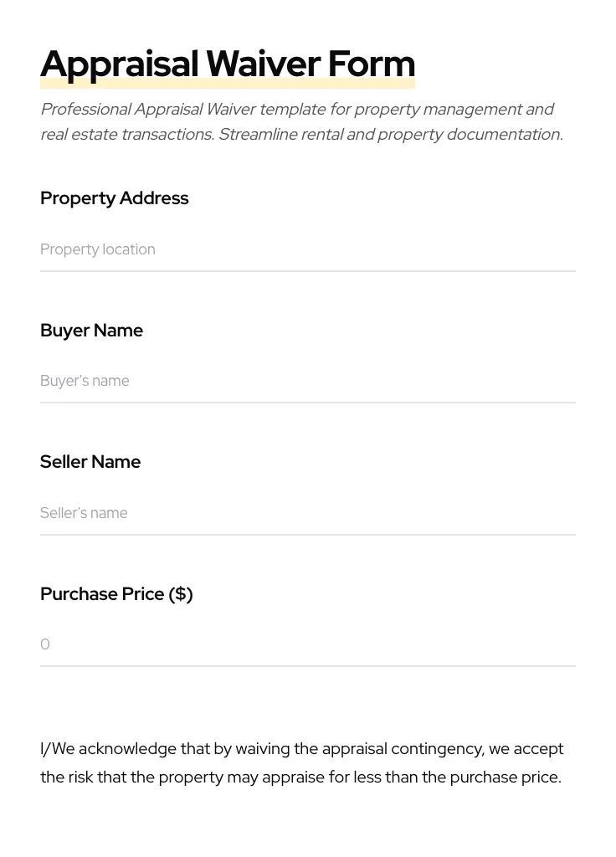Click "property management" in the description

pos(438,110)
